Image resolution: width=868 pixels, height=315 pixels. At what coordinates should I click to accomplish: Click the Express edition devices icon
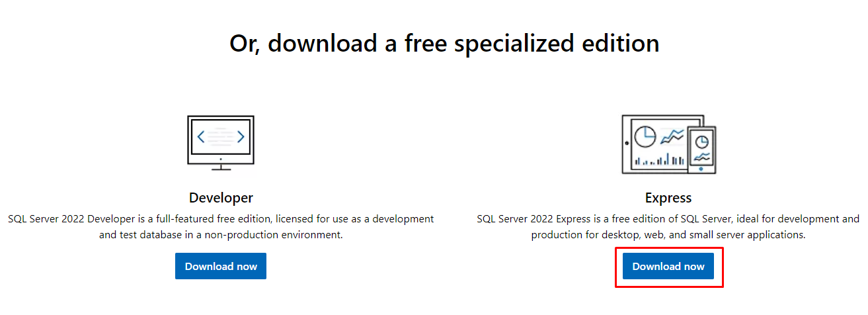(x=668, y=144)
